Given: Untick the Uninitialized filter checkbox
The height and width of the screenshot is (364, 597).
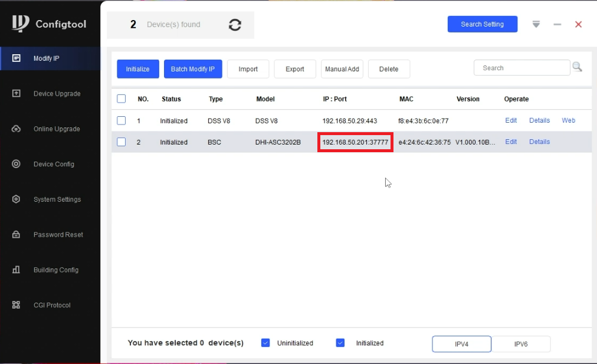Looking at the screenshot, I should point(265,343).
